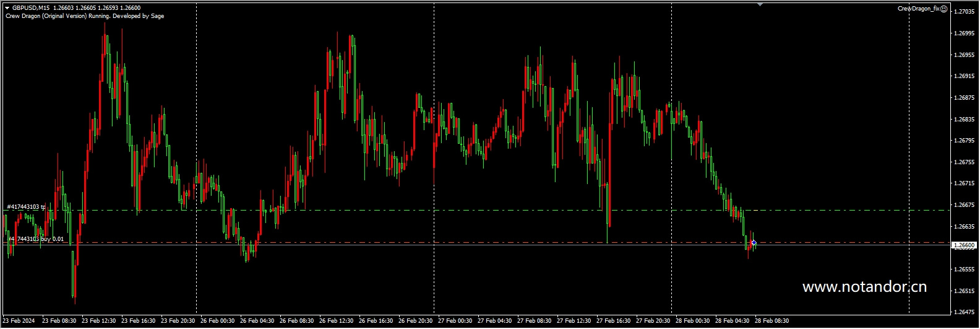Click the Crew Dragon Running status comment
This screenshot has height=329, width=980.
point(85,16)
